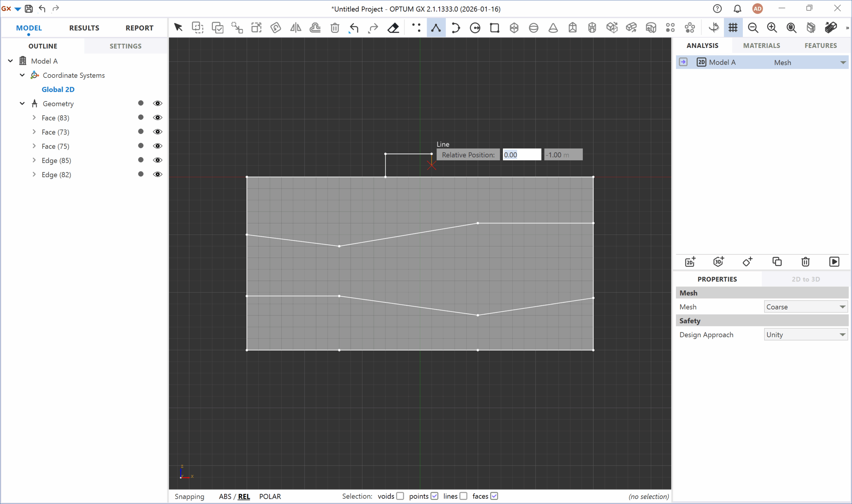This screenshot has width=852, height=504.
Task: Activate the Points drawing tool
Action: [x=416, y=28]
